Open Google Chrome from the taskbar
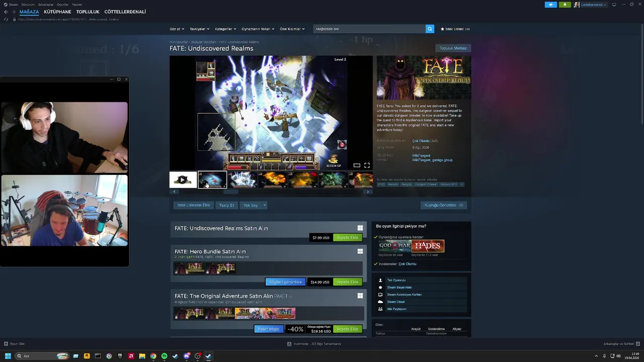Screen dimensions: 644x362 pyautogui.click(x=153, y=356)
